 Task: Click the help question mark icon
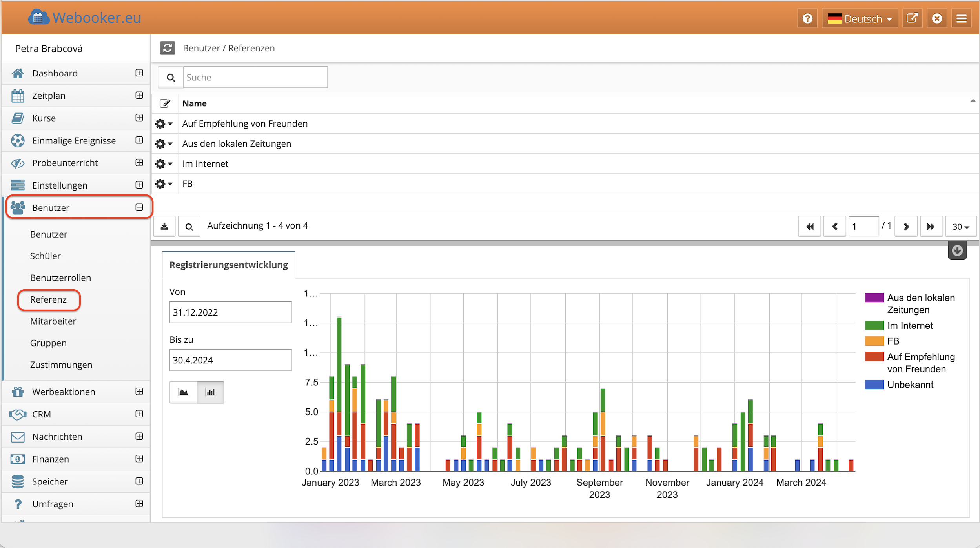click(x=807, y=18)
